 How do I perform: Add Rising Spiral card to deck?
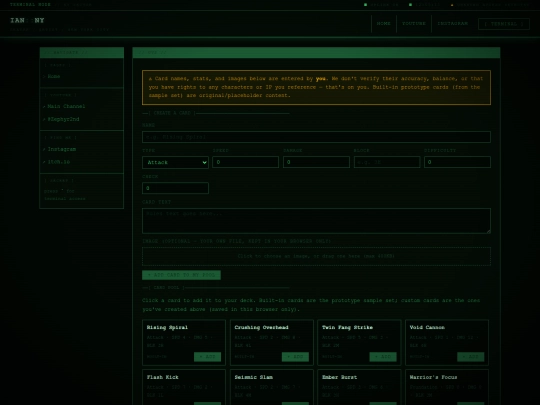pyautogui.click(x=207, y=357)
